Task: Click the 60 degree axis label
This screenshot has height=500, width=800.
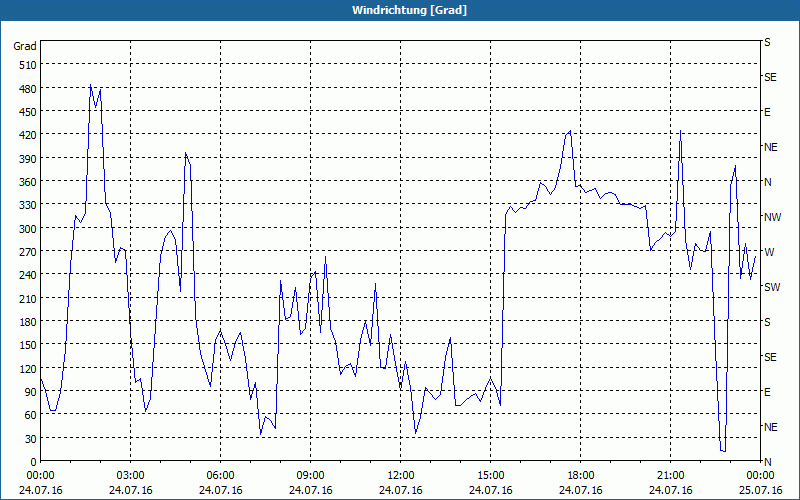Action: 31,415
